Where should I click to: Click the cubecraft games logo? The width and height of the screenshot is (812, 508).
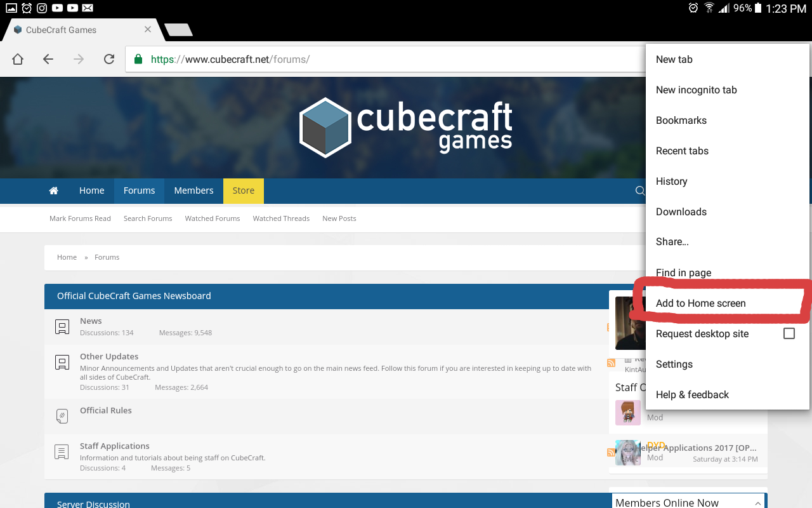click(x=406, y=127)
